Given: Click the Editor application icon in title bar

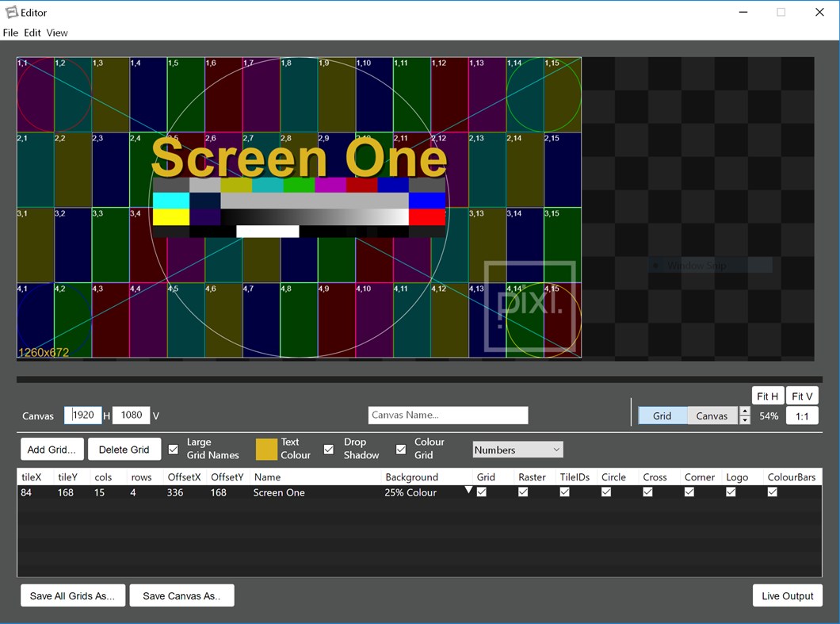Looking at the screenshot, I should 11,12.
